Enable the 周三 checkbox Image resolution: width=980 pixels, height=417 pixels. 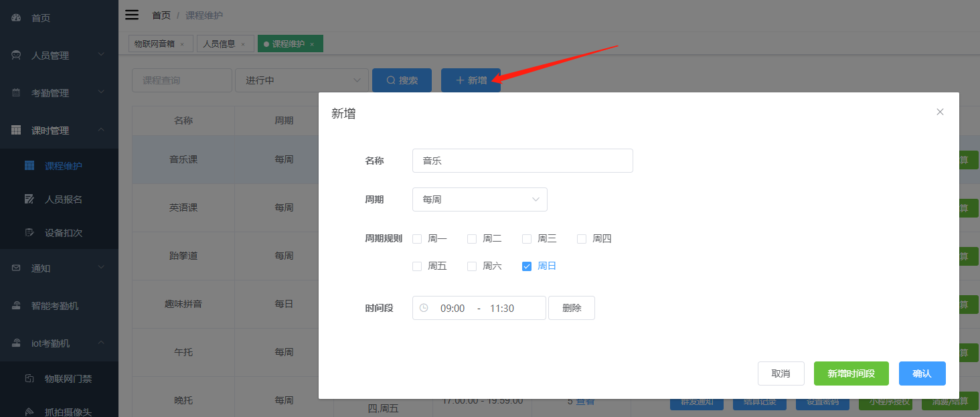coord(526,238)
